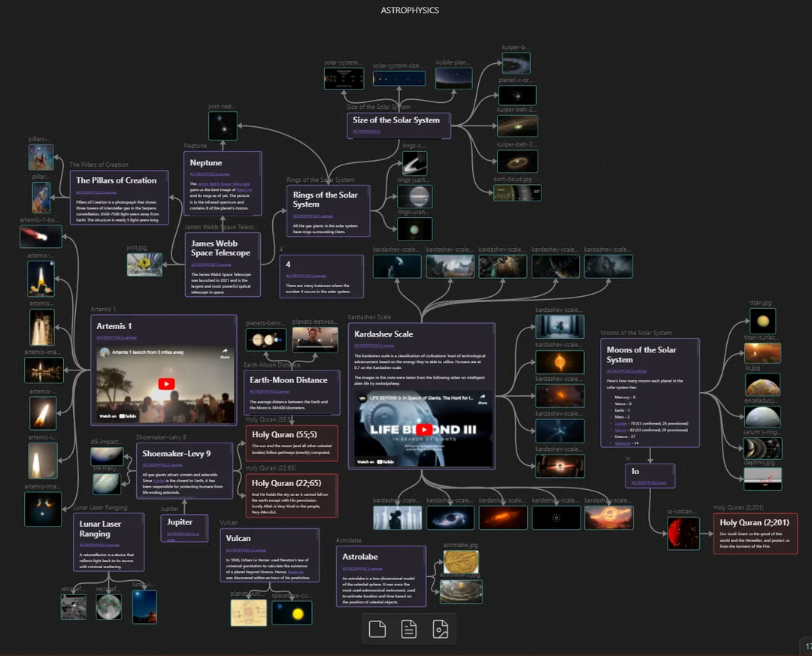The width and height of the screenshot is (812, 656).
Task: Click the add note from vault icon
Action: pos(409,629)
